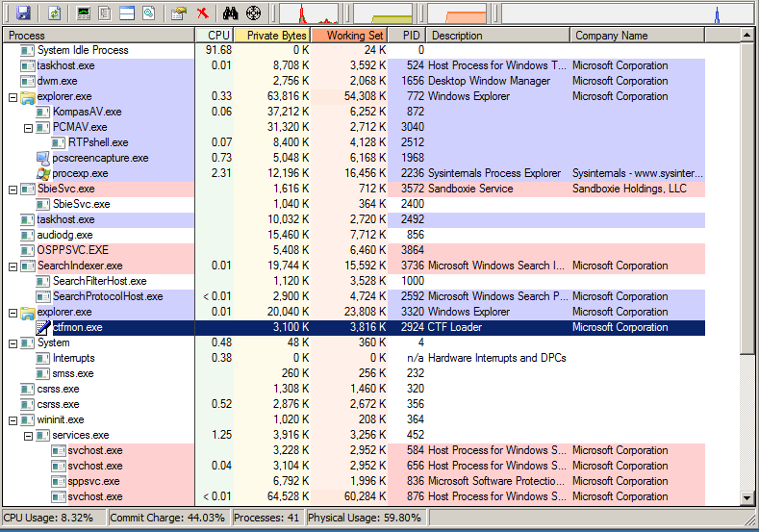Collapse the System tree node
Viewport: 759px width, 532px height.
tap(13, 343)
